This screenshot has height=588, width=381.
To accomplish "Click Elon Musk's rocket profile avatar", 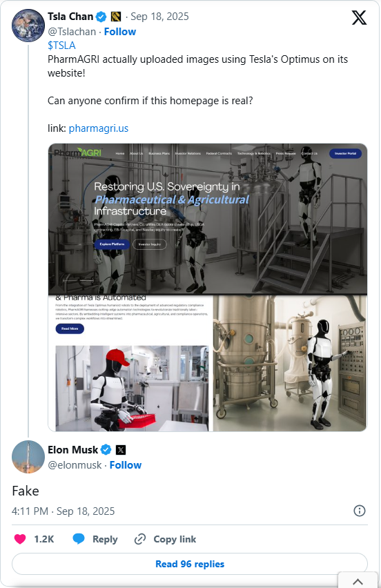I will (28, 457).
